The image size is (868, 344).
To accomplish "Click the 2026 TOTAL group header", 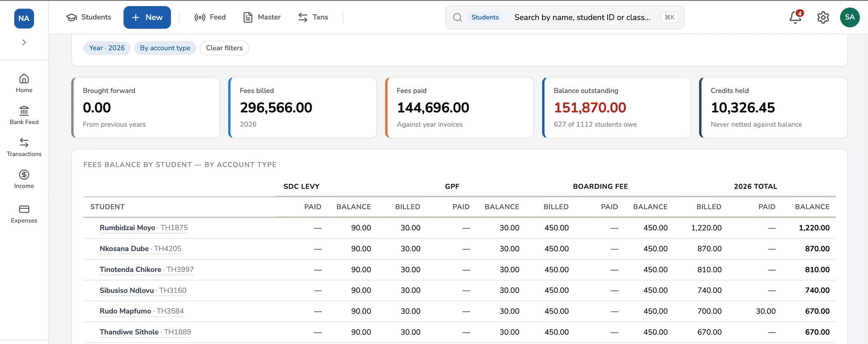I will click(756, 187).
